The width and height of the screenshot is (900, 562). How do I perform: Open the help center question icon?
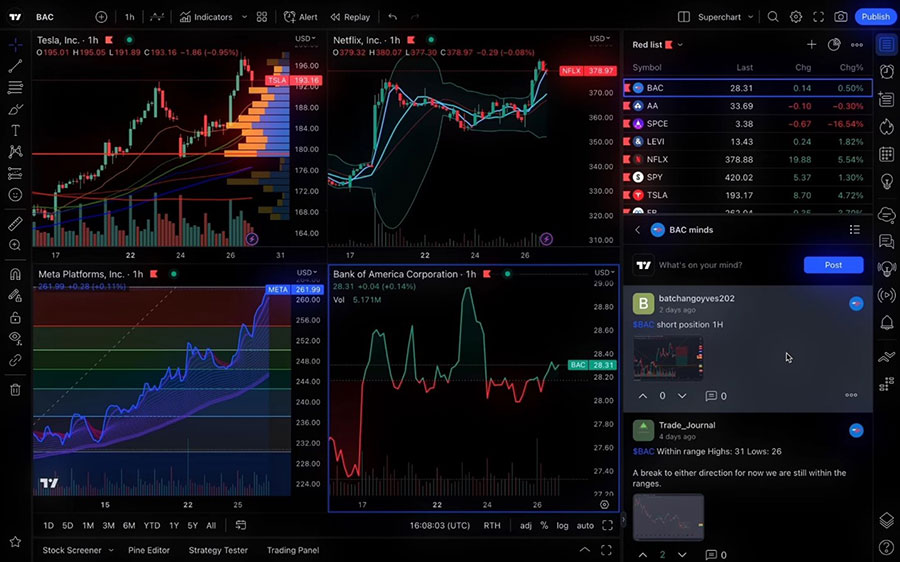(x=887, y=547)
